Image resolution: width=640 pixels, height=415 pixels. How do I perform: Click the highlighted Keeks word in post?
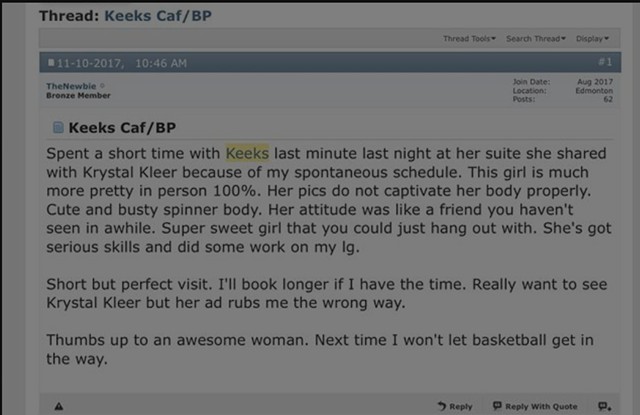[x=247, y=153]
